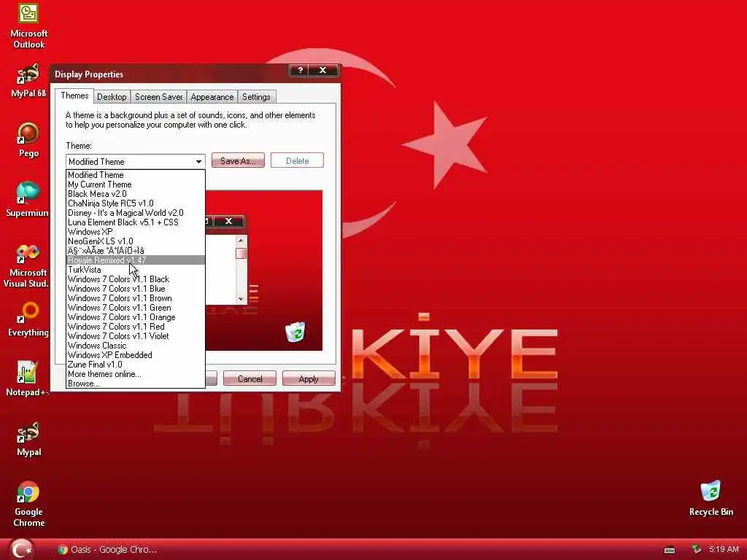Screen dimensions: 747x560
Task: Select the TurkVista theme
Action: click(x=135, y=270)
